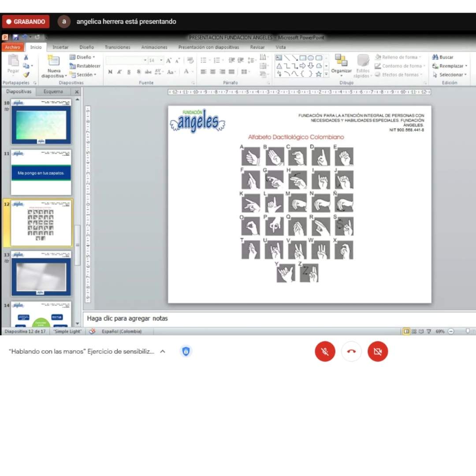Click the Restablecer button

85,66
